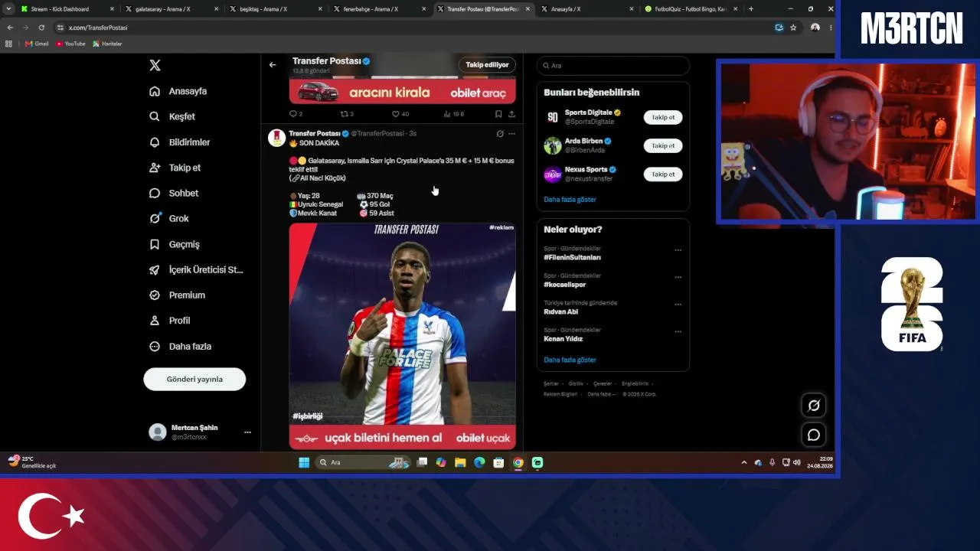The width and height of the screenshot is (980, 551).
Task: Reply to the post with 2 comments
Action: 296,114
